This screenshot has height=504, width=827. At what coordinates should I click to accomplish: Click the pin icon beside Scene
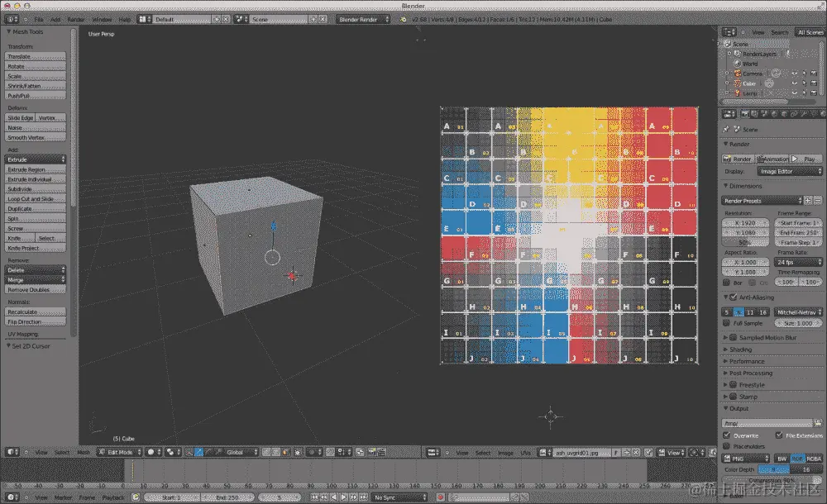[726, 129]
